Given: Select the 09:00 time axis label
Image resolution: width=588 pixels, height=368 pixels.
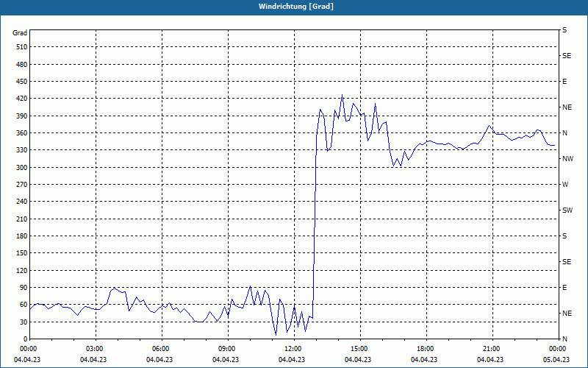Looking at the screenshot, I should click(x=228, y=349).
